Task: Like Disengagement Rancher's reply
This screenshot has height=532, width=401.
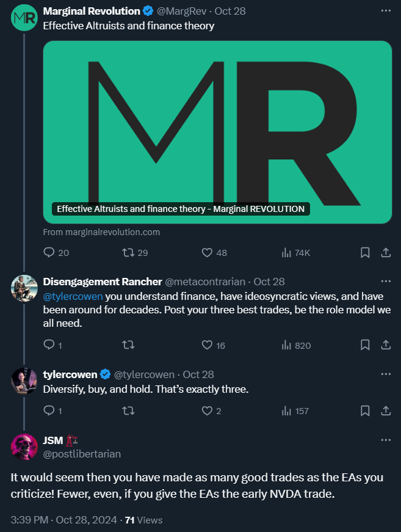Action: [x=207, y=345]
